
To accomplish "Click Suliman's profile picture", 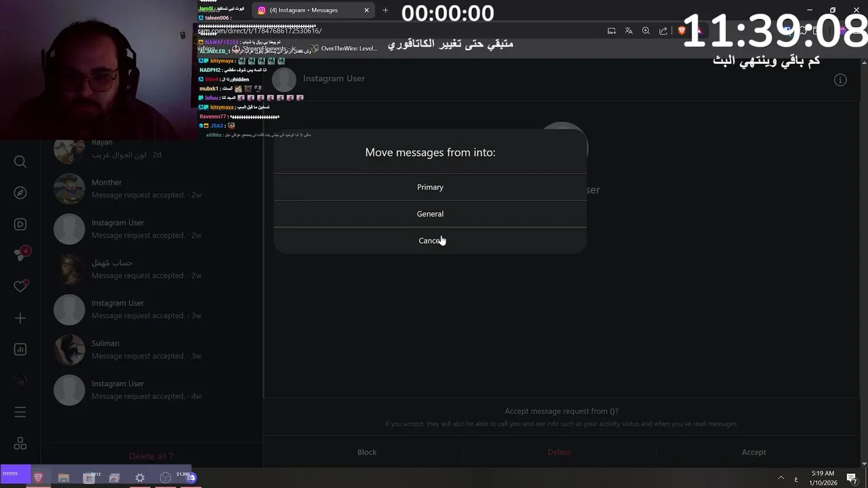I will coord(69,350).
